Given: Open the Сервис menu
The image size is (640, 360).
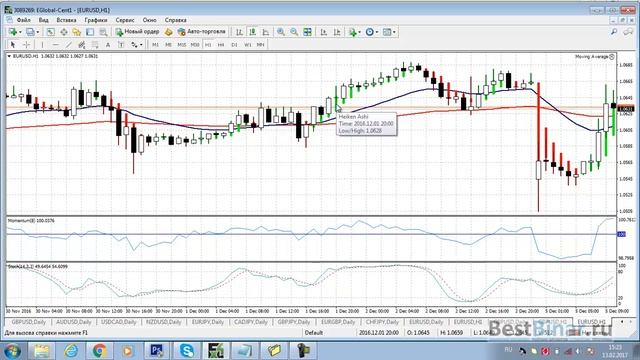Looking at the screenshot, I should (x=125, y=20).
